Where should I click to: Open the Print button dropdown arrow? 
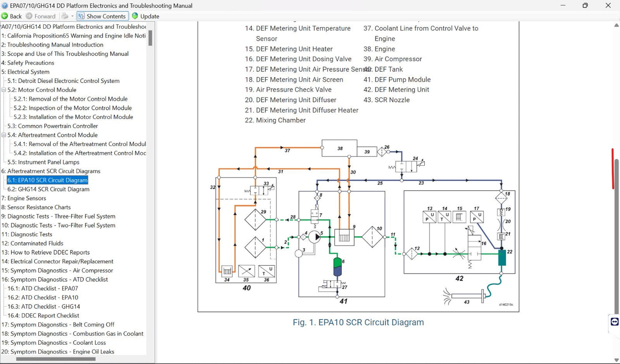click(x=72, y=16)
